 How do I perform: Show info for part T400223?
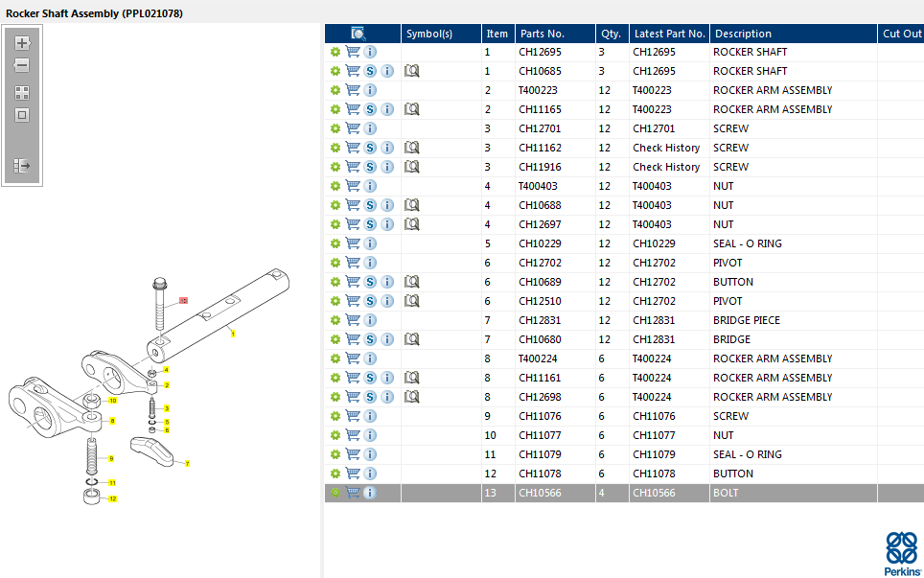370,90
